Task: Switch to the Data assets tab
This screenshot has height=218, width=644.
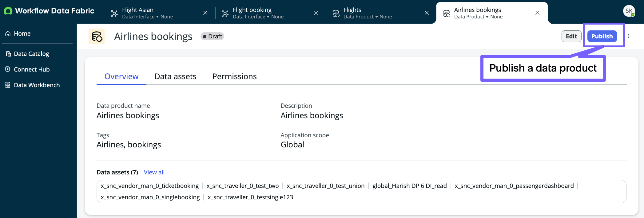Action: (175, 76)
